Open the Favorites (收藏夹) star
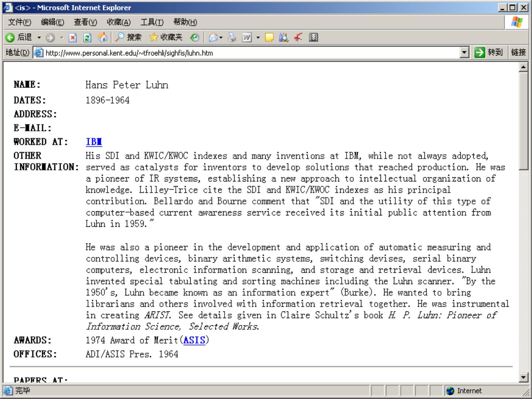The width and height of the screenshot is (532, 399). 166,37
